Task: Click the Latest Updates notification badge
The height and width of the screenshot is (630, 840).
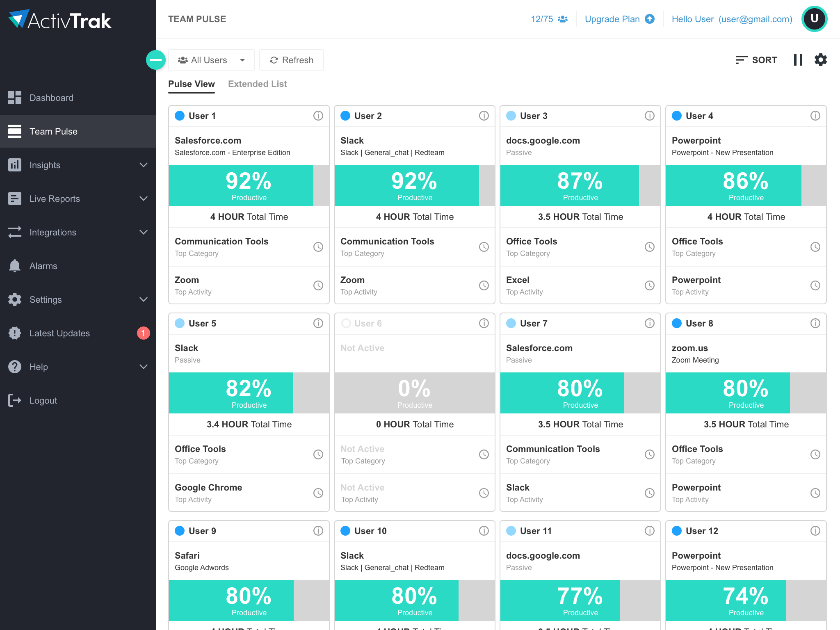Action: tap(143, 333)
